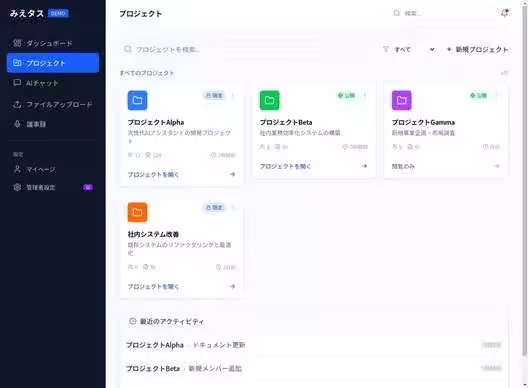Click the funnel filter icon beside すべて
This screenshot has width=528, height=388.
(x=386, y=49)
